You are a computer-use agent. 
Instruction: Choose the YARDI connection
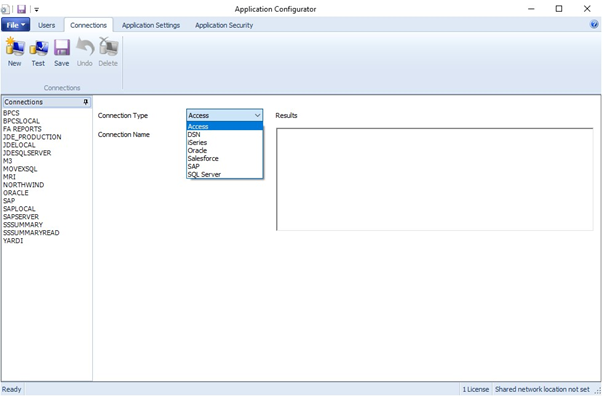coord(13,241)
